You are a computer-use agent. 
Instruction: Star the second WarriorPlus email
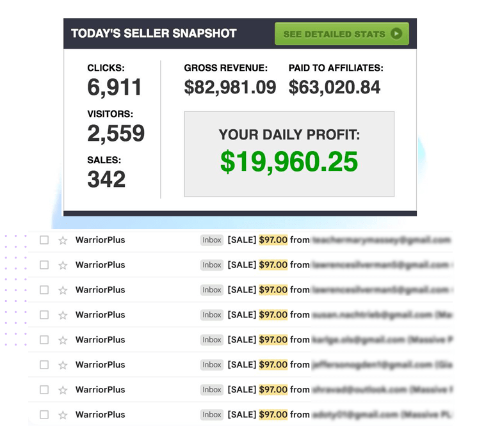click(x=63, y=266)
